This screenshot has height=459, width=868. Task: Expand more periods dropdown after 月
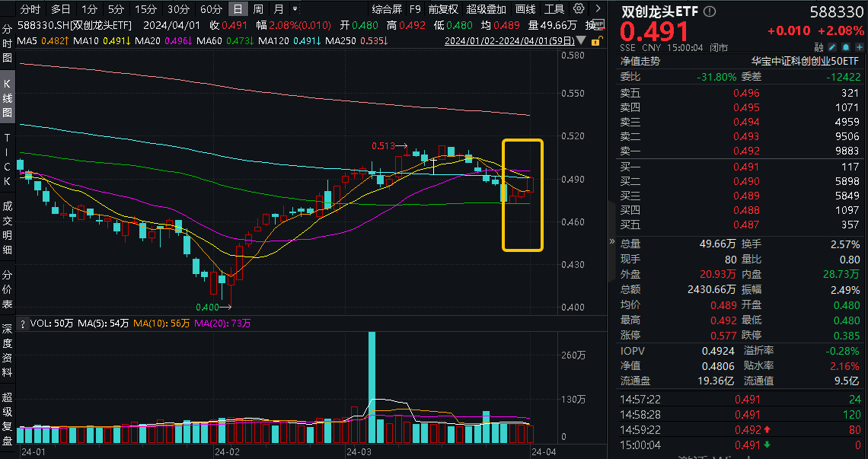[x=295, y=9]
